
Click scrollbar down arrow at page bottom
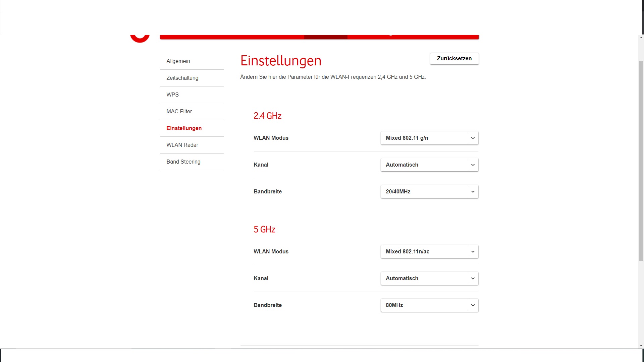coord(641,345)
